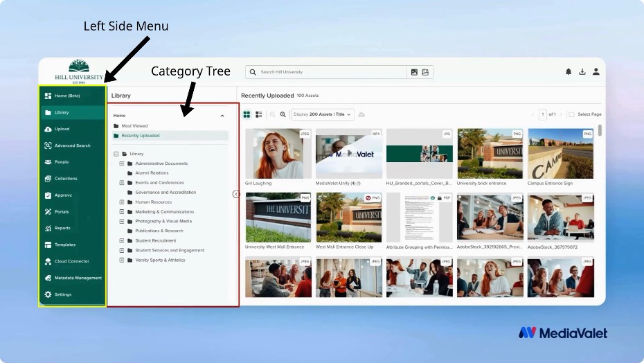Viewport: 644px width, 363px height.
Task: Open the user profile icon
Action: click(596, 71)
